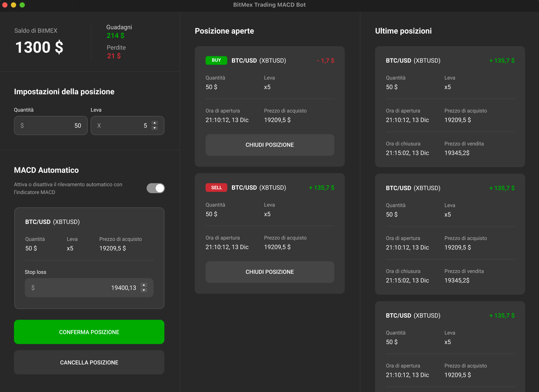
Task: Click the Stop loss label
Action: [x=35, y=272]
